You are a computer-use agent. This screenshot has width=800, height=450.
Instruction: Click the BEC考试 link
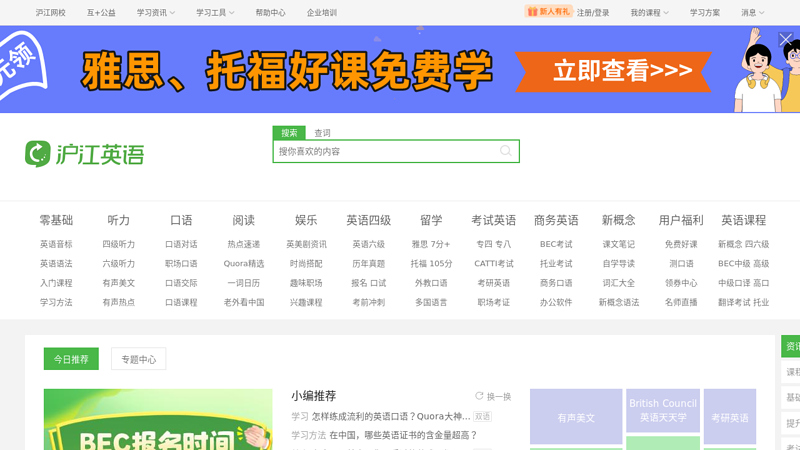[x=556, y=244]
